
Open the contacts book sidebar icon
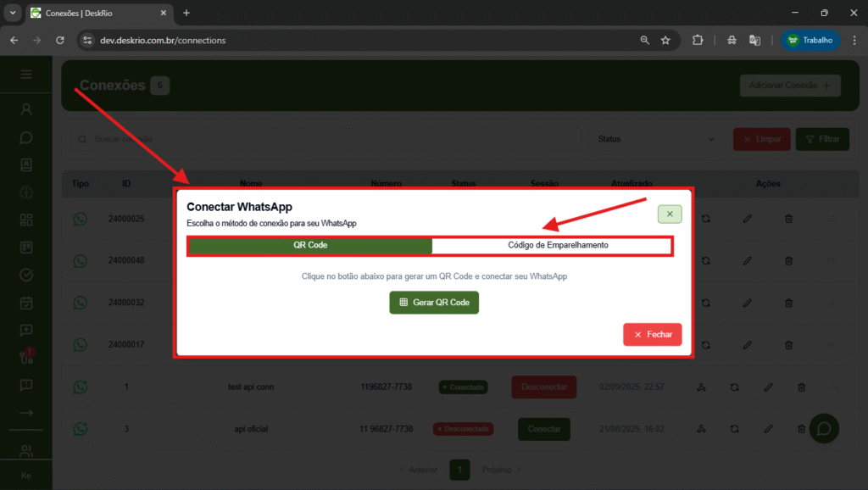(26, 165)
